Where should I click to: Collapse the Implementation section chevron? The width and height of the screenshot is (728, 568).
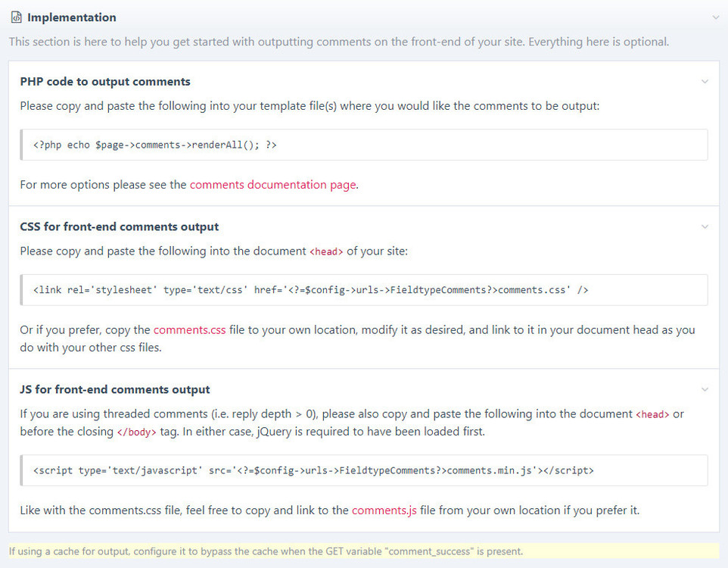(715, 17)
